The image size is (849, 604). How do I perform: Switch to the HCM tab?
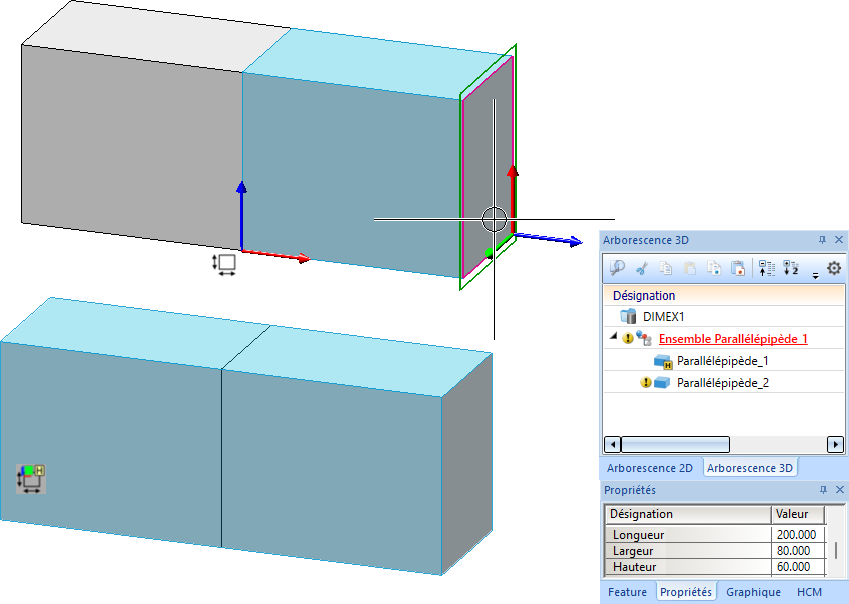coord(809,592)
